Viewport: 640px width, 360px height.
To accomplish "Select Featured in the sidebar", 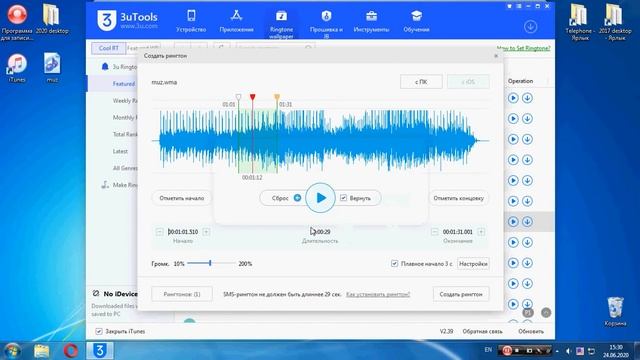I will tap(124, 84).
